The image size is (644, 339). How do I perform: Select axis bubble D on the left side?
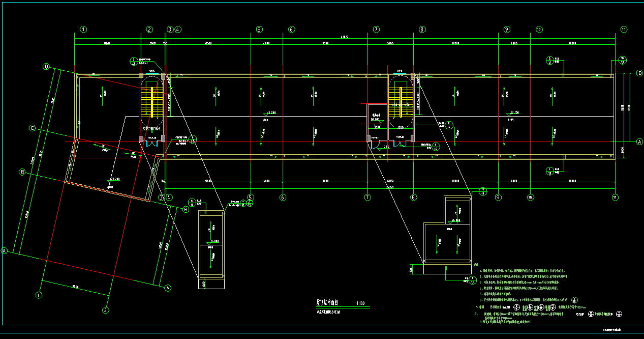click(46, 67)
